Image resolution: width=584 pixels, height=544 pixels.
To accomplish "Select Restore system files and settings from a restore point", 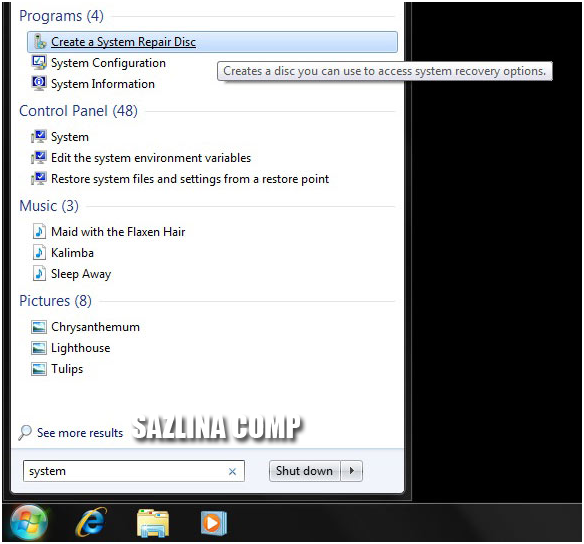I will 190,179.
